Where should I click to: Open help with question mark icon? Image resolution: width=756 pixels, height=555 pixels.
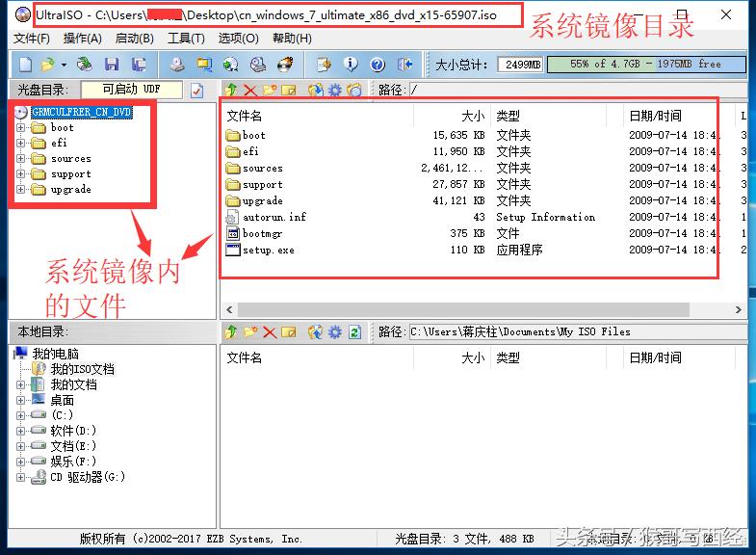[378, 65]
